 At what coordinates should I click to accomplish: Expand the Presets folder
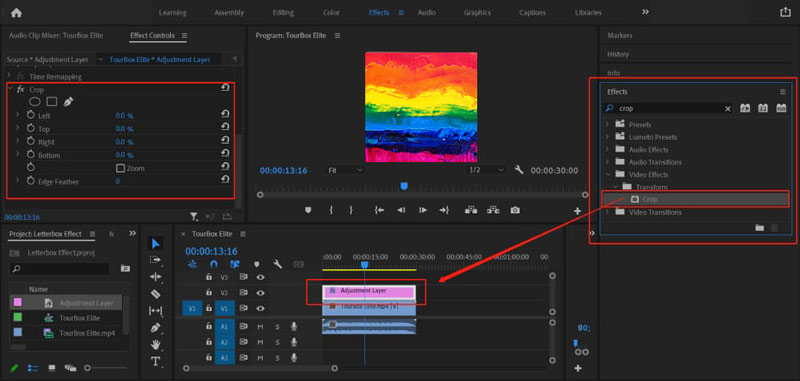tap(607, 124)
